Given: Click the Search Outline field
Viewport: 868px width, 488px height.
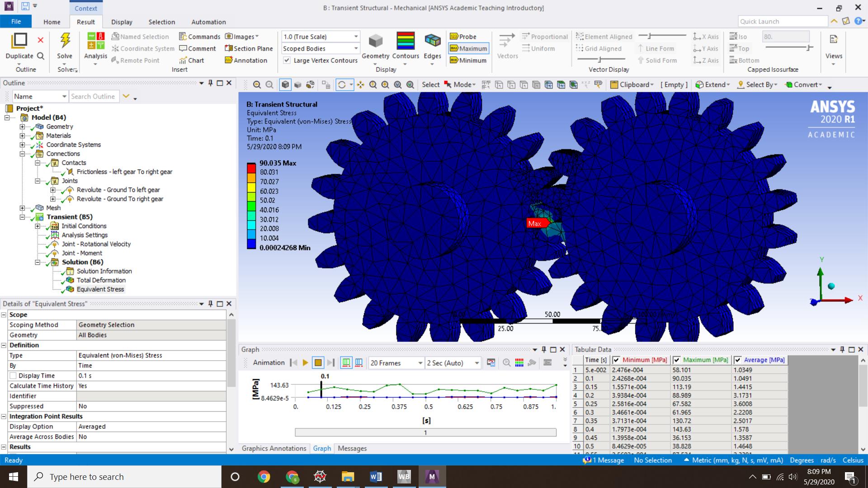Looking at the screenshot, I should (94, 96).
